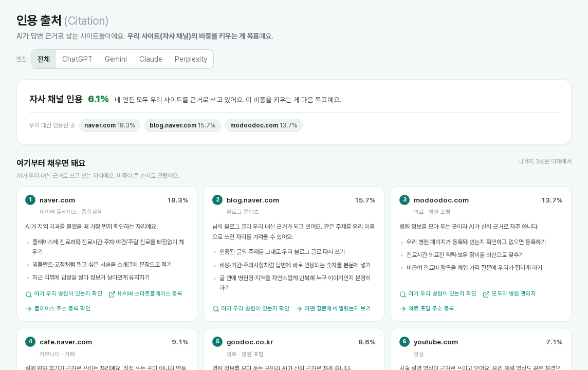Click the arrow icon beside 의료 포털 주소 등록

[403, 309]
